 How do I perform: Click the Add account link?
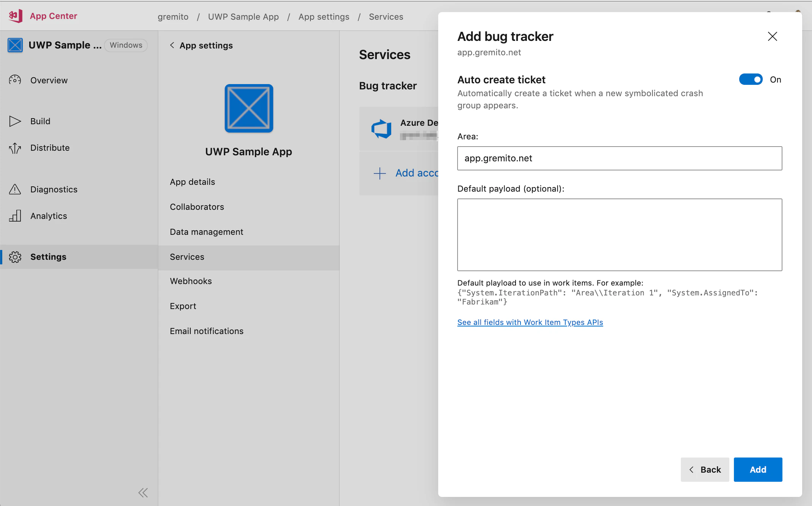[x=417, y=173]
